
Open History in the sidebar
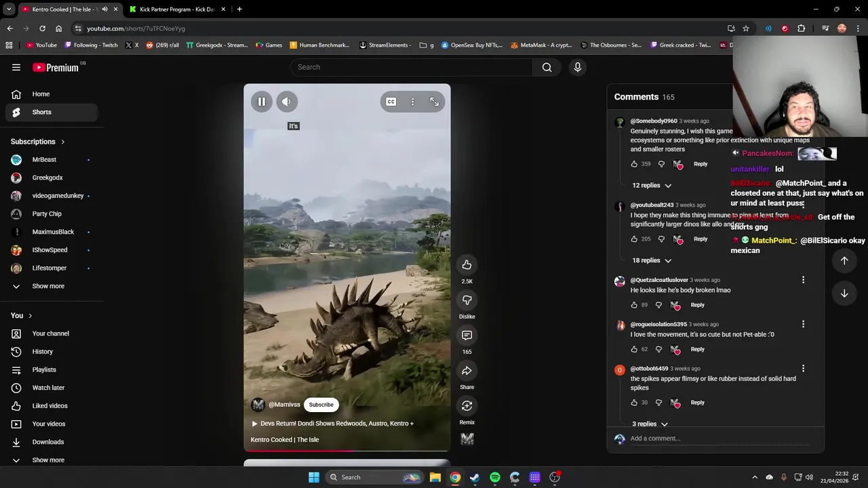(52, 352)
